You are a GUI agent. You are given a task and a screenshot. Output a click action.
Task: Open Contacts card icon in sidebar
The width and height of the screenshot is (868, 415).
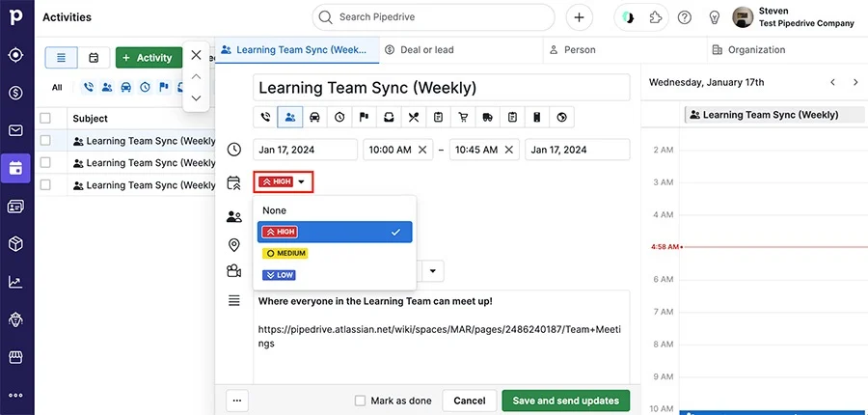tap(16, 207)
